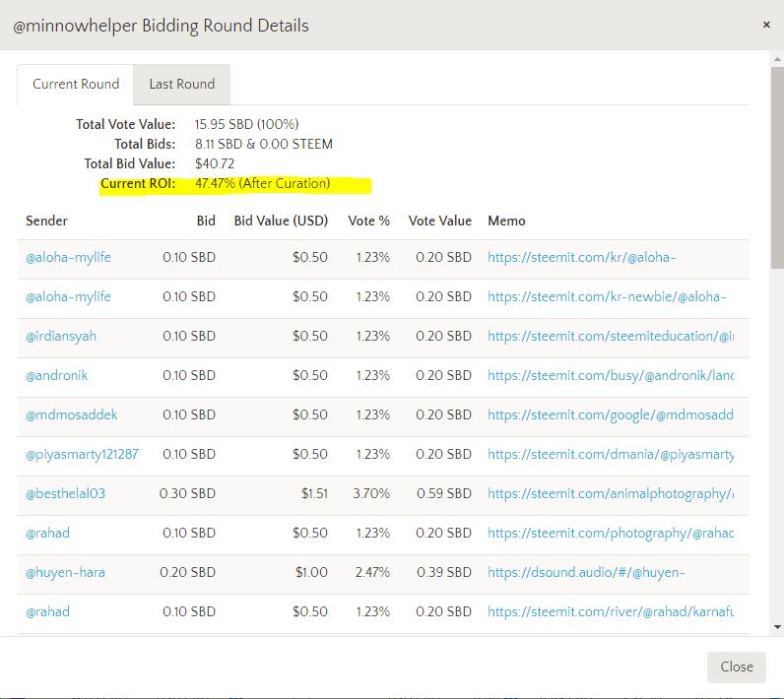Open the steemit.com/animalphotography memo link
This screenshot has height=699, width=784.
[x=611, y=494]
